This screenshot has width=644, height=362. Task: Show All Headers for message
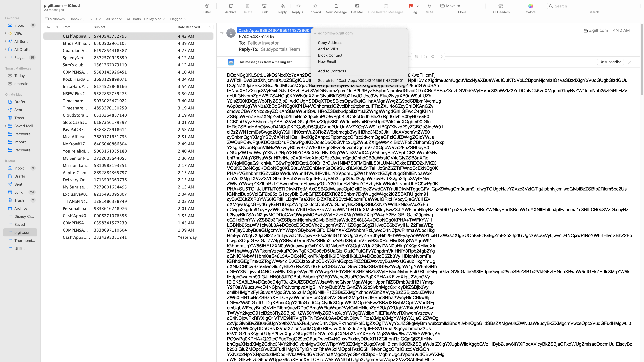[x=501, y=6]
